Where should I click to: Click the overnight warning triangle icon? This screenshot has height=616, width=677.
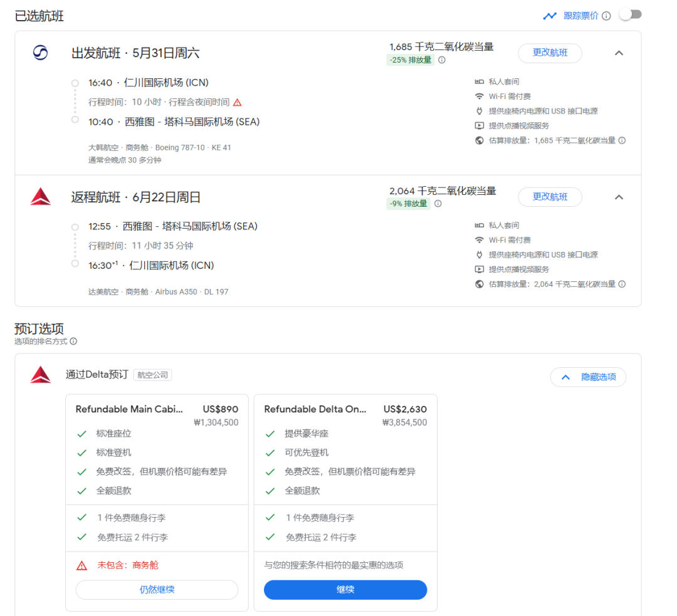[x=238, y=103]
